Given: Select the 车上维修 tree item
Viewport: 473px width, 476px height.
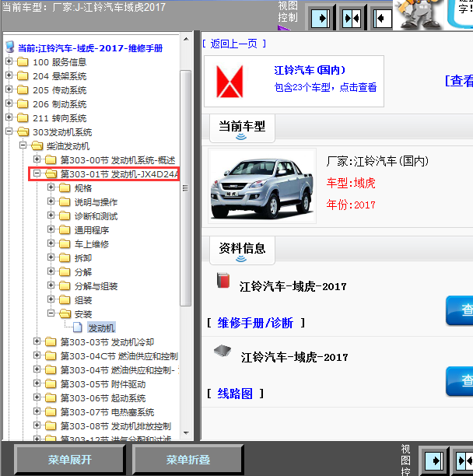Looking at the screenshot, I should 92,244.
